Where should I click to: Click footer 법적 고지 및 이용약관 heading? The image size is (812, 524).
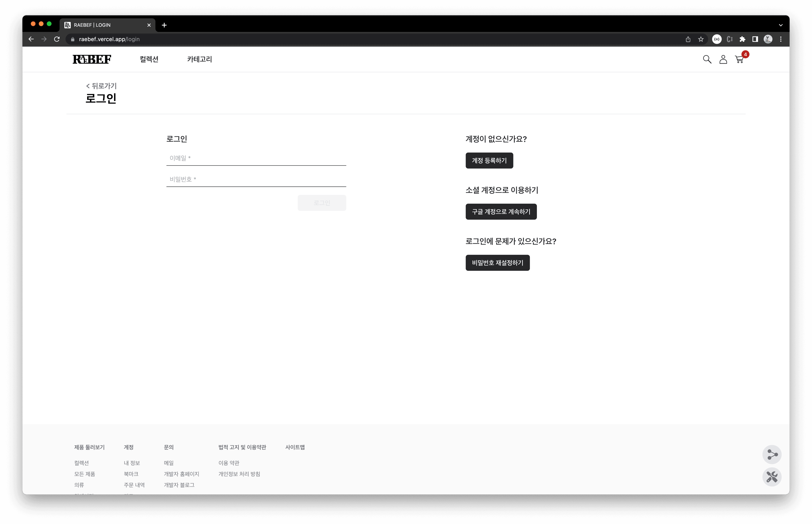point(242,447)
